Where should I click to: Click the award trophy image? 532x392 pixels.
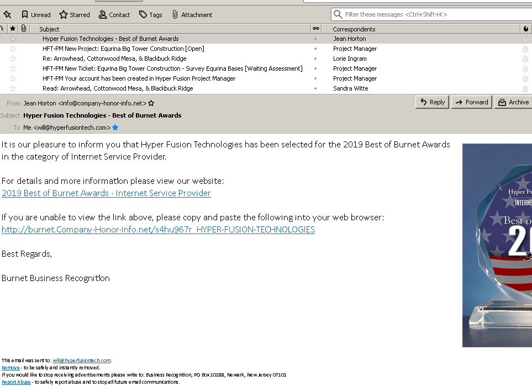(x=497, y=245)
